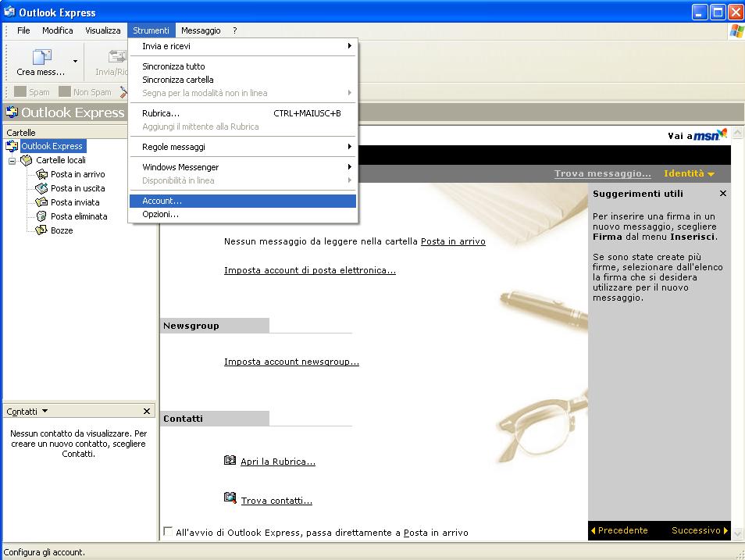Image resolution: width=745 pixels, height=560 pixels.
Task: Click the Posta inviata folder icon
Action: pos(42,202)
